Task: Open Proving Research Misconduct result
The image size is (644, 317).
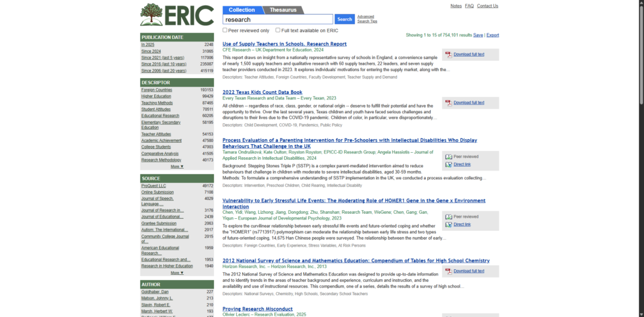Action: tap(257, 309)
